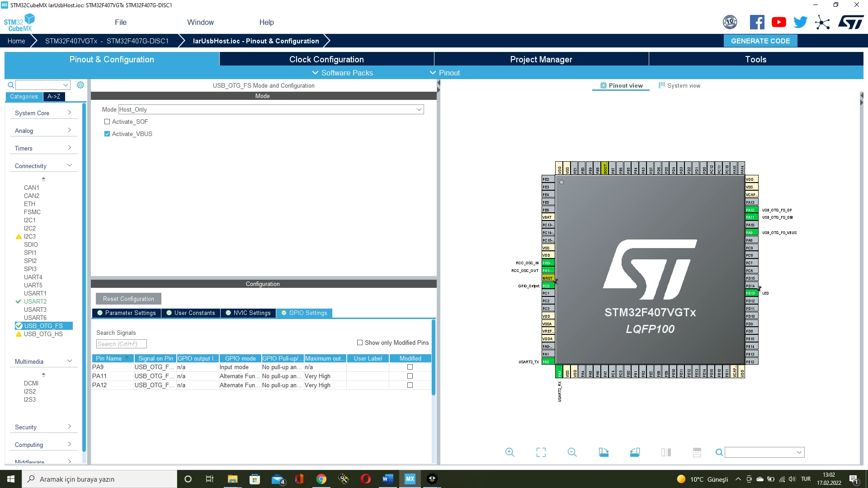Viewport: 868px width, 488px height.
Task: Open ST YouTube channel icon
Action: (x=778, y=22)
